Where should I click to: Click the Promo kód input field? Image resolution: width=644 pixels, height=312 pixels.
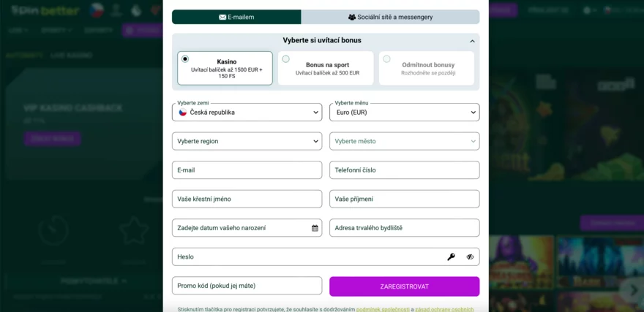click(247, 286)
